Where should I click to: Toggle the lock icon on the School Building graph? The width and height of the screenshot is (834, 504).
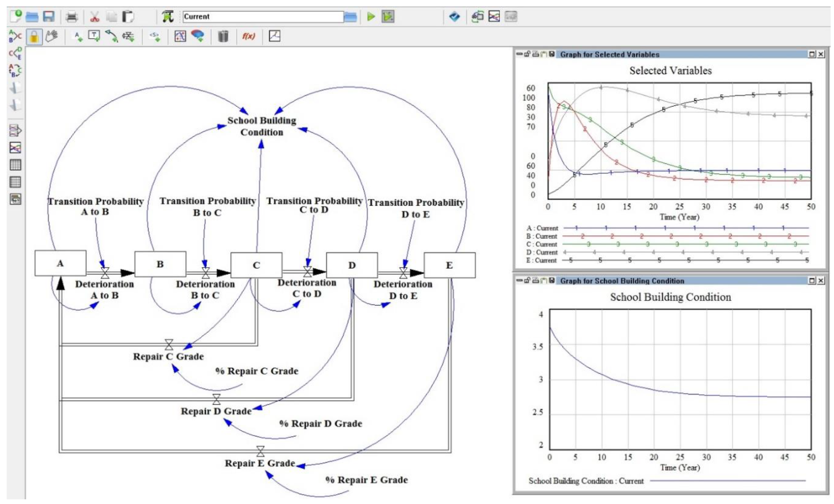tap(527, 280)
